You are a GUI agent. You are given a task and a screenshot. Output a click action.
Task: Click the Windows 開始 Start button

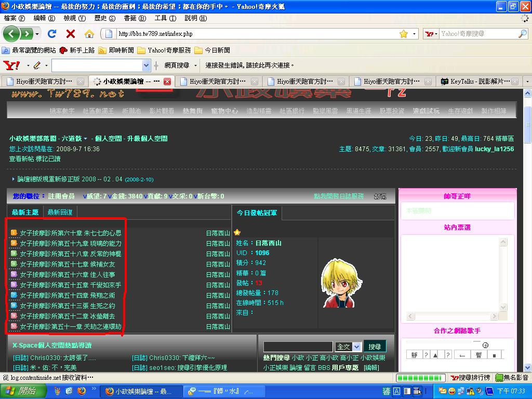20,391
